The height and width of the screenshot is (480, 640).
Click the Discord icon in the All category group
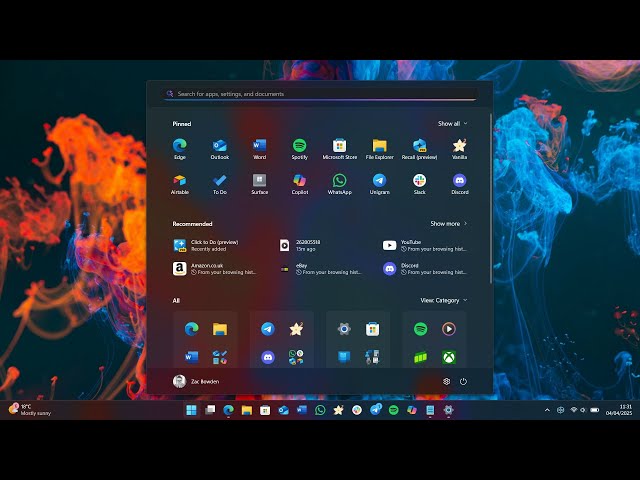pos(268,357)
